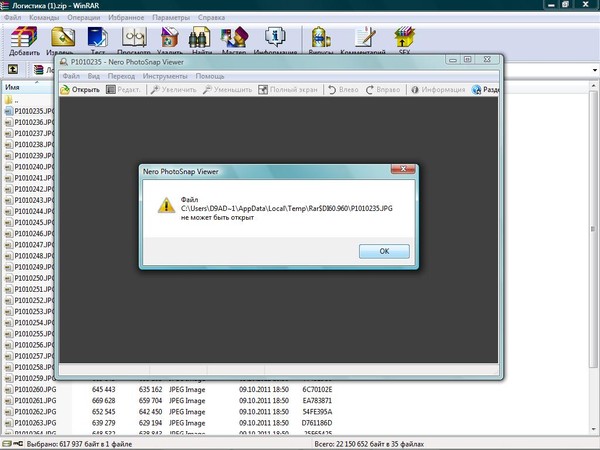The width and height of the screenshot is (600, 450).
Task: Minimize the Nero PhotoSnap Viewer window
Action: tap(453, 59)
